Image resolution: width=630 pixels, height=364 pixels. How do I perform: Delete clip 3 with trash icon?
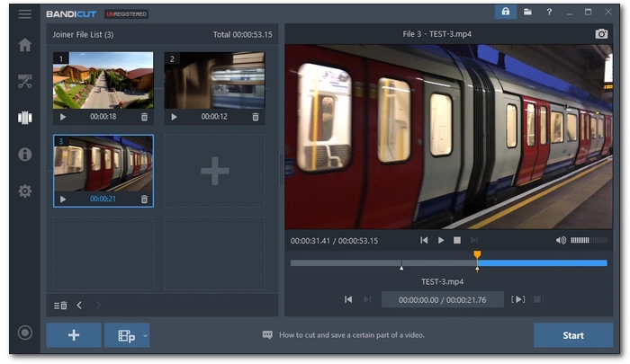[x=144, y=199]
